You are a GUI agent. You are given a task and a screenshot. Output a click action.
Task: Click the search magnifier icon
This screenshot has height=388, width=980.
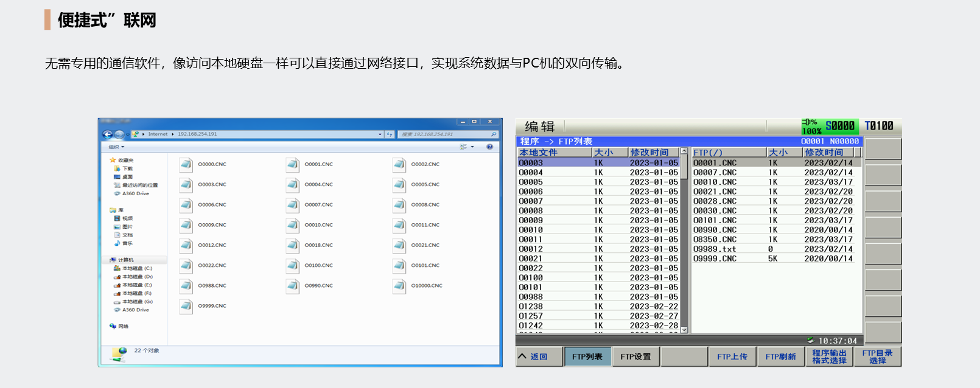tap(493, 134)
